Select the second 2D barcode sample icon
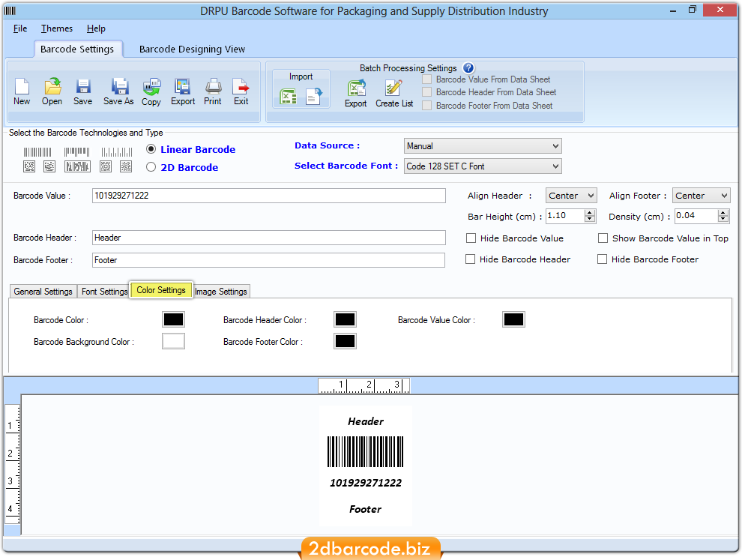The image size is (742, 560). pyautogui.click(x=49, y=166)
